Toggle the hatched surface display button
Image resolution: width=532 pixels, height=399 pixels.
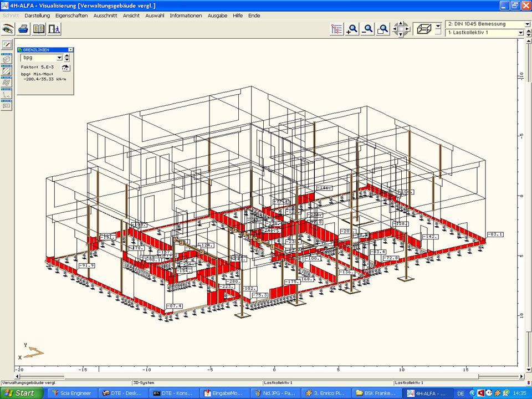[x=7, y=71]
